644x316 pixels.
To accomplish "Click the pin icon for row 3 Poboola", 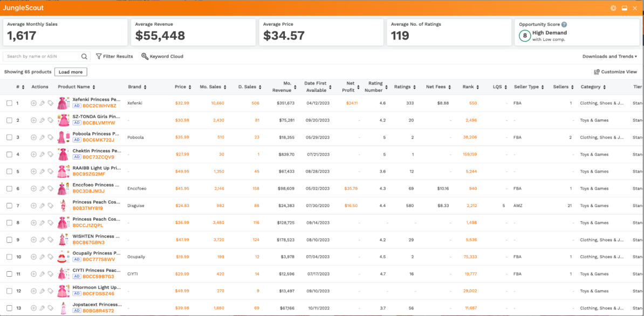I will pos(42,138).
